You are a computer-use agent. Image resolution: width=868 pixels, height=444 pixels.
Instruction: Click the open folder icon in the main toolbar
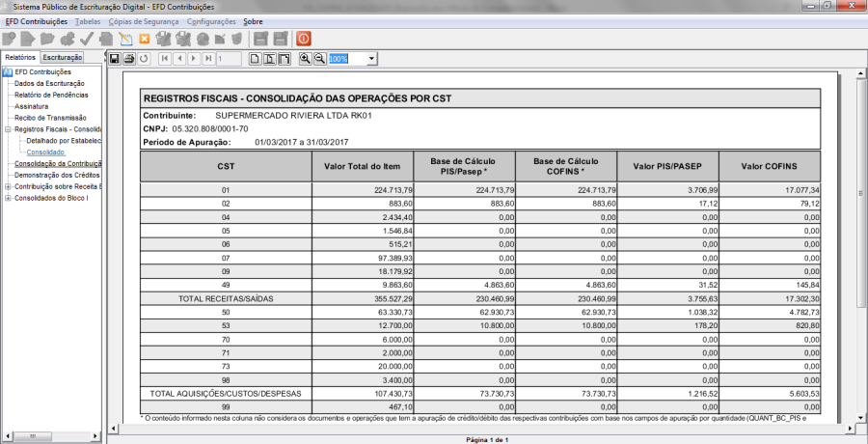pos(47,39)
